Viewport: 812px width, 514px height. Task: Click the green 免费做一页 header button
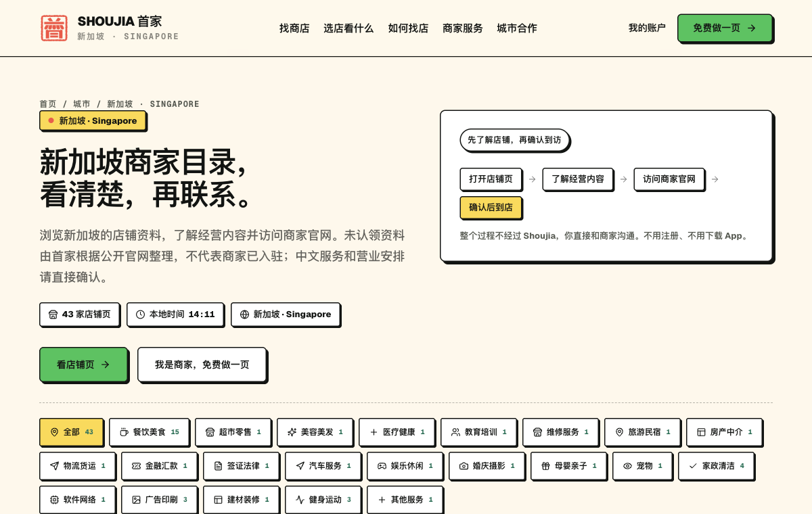[725, 28]
